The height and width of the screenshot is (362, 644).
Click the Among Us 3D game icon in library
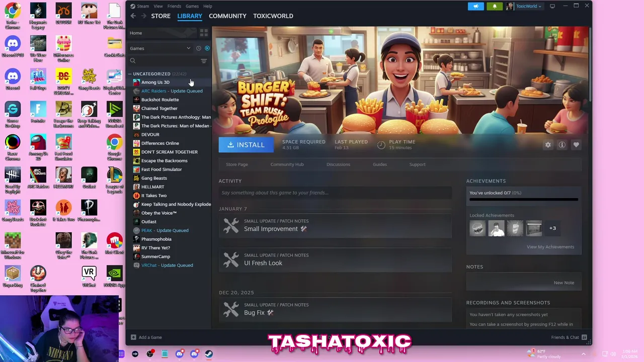[136, 82]
